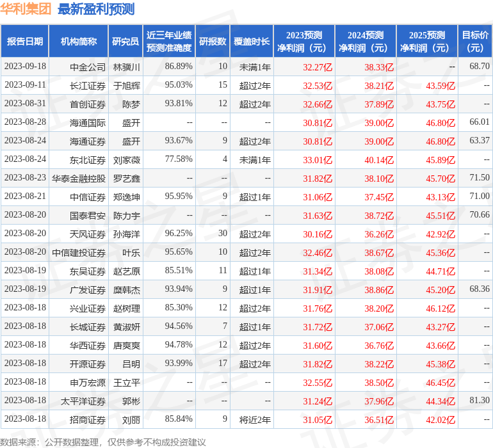The height and width of the screenshot is (448, 493).
Task: Click analyst name 林骥川
Action: tap(126, 67)
